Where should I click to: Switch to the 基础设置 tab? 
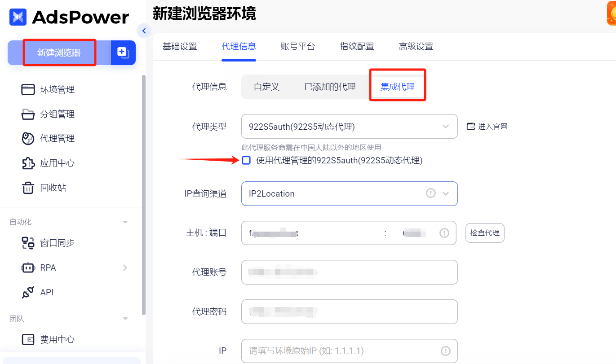[181, 46]
